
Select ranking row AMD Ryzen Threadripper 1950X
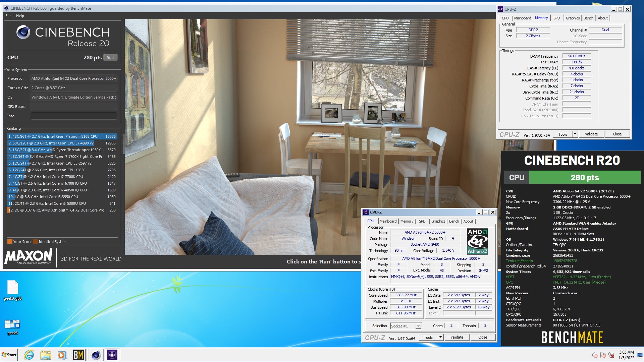tap(62, 150)
